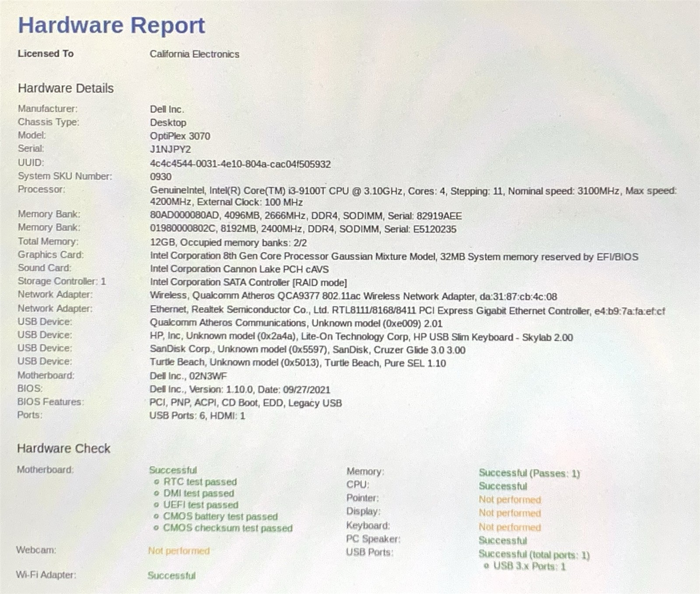
Task: Select the BIOS Features PCI, PNP, ACPI list
Action: click(x=245, y=403)
